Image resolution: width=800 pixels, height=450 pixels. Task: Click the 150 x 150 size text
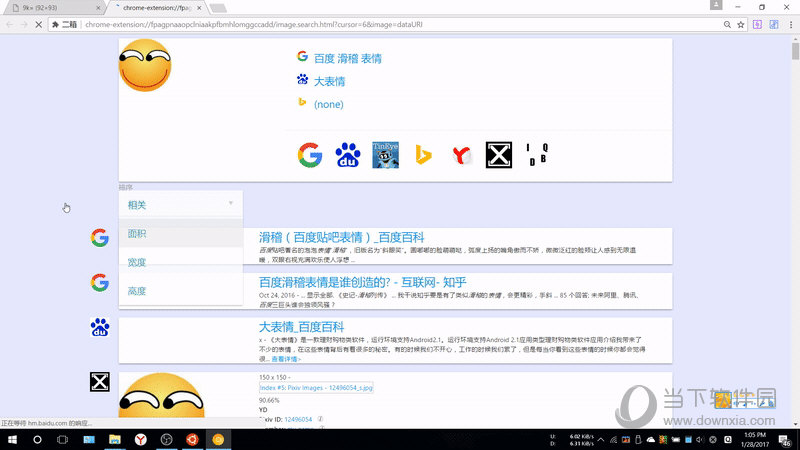click(273, 377)
